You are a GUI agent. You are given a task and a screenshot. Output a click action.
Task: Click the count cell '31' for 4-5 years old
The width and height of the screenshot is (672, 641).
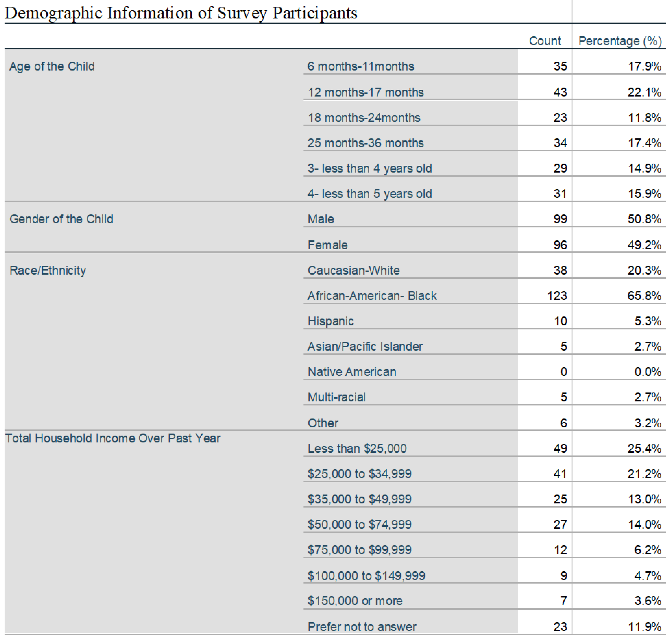tap(560, 193)
